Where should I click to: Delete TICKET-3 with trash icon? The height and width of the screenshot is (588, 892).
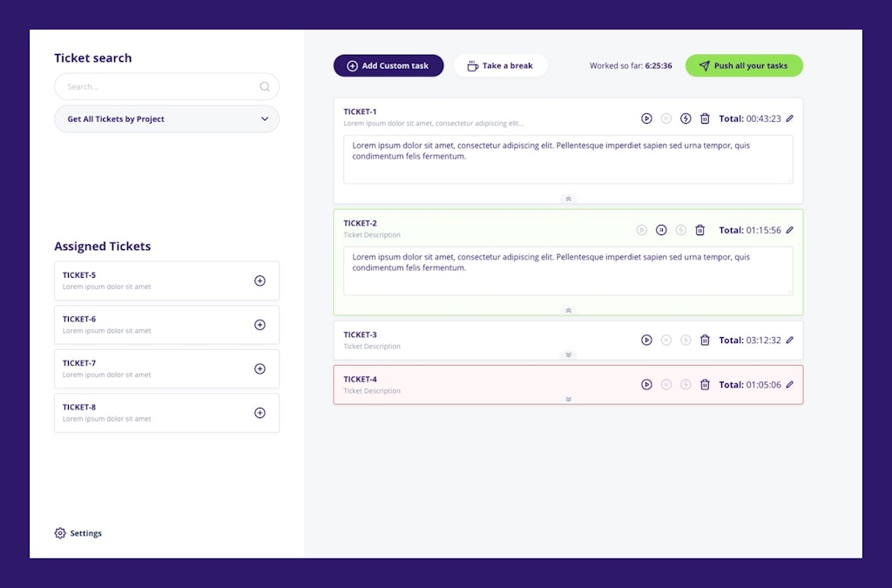point(705,340)
